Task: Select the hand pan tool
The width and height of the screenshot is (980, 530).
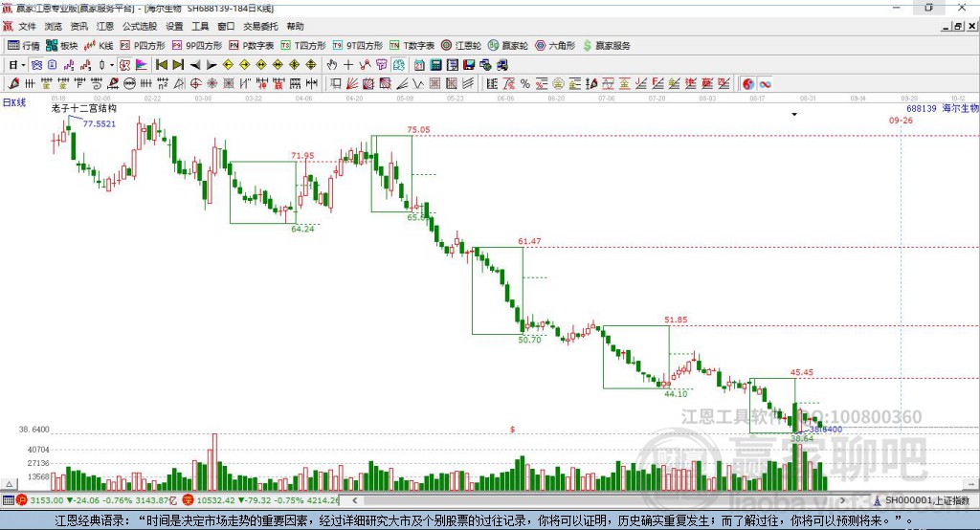Action: click(332, 65)
